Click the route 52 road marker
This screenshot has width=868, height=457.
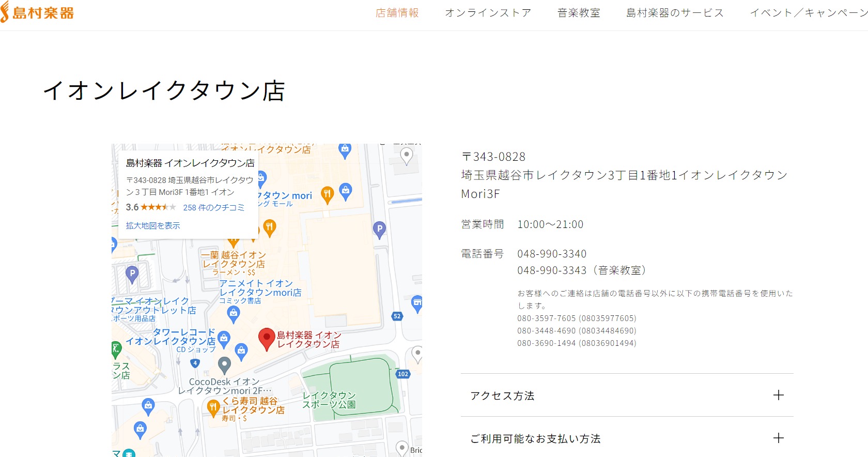coord(397,316)
